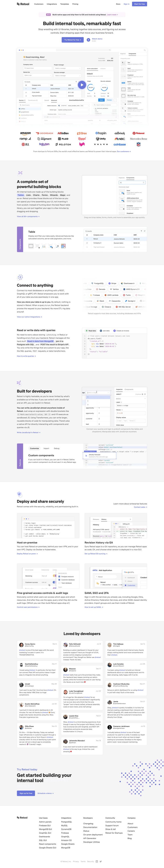This screenshot has height=868, width=164.
Task: Click Control user permissions link
Action: 28,607
